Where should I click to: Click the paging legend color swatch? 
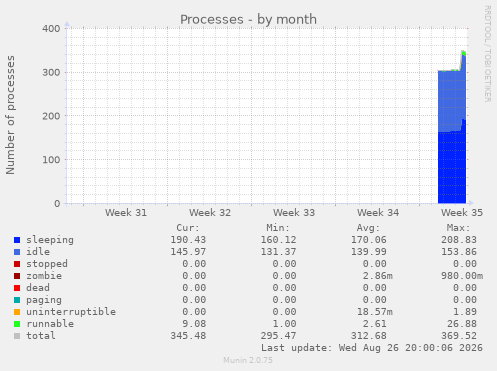[x=17, y=300]
